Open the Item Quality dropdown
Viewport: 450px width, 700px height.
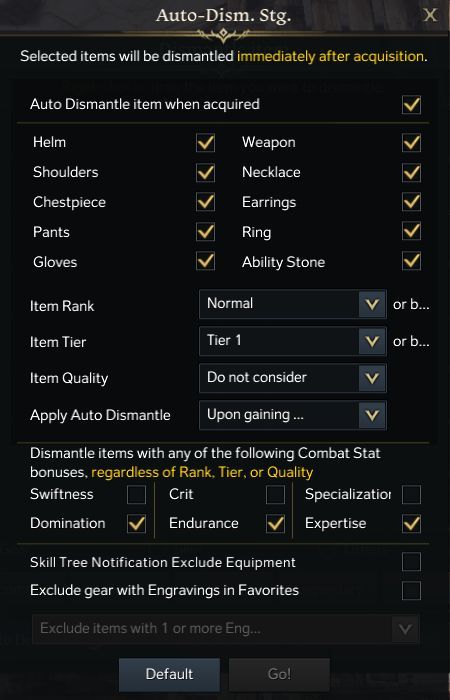point(293,378)
